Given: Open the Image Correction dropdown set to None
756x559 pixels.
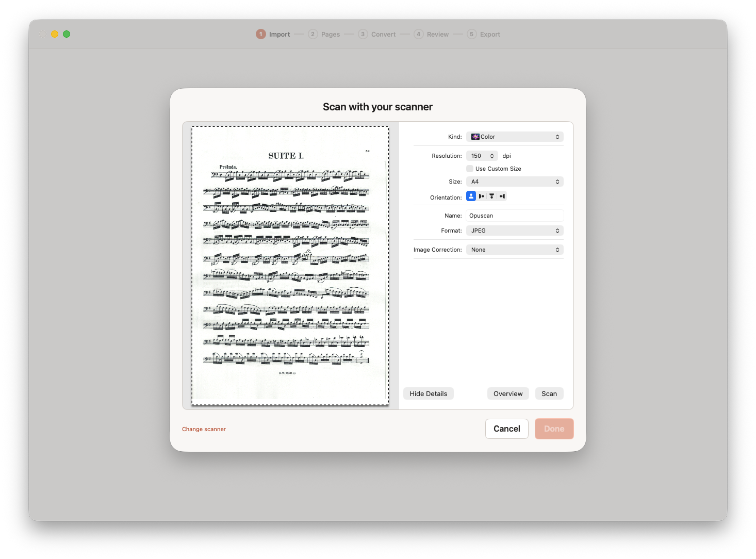Looking at the screenshot, I should [x=515, y=250].
